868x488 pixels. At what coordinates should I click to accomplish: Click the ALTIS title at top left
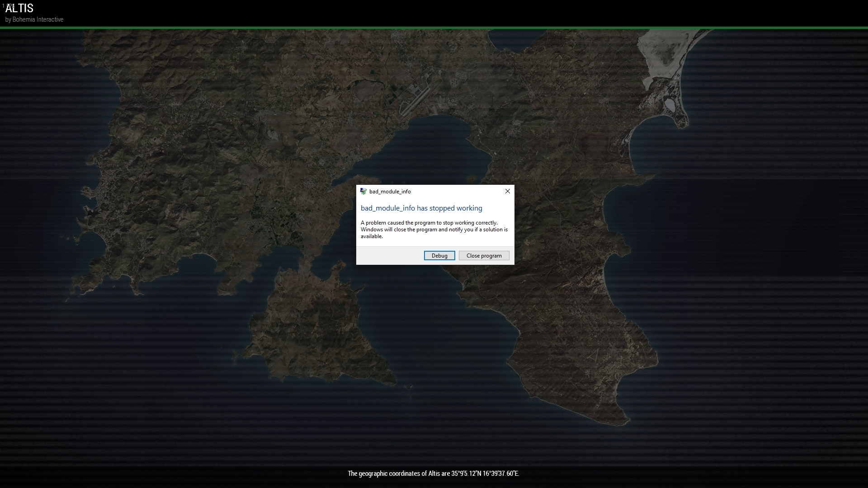coord(19,9)
